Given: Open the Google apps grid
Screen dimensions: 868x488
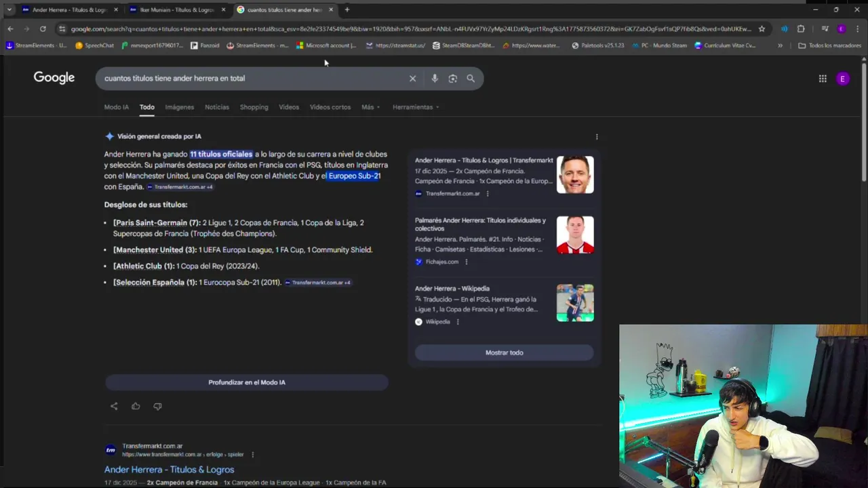Looking at the screenshot, I should tap(823, 79).
